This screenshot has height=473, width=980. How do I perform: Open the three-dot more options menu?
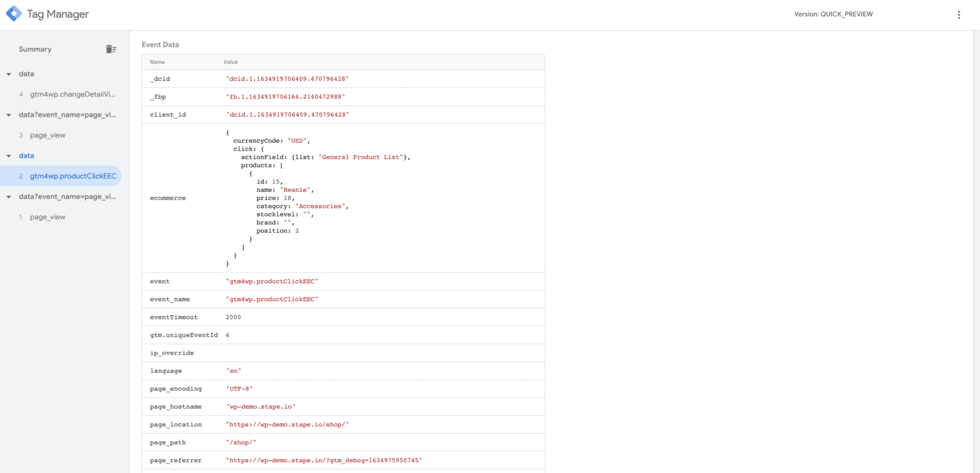click(x=958, y=15)
